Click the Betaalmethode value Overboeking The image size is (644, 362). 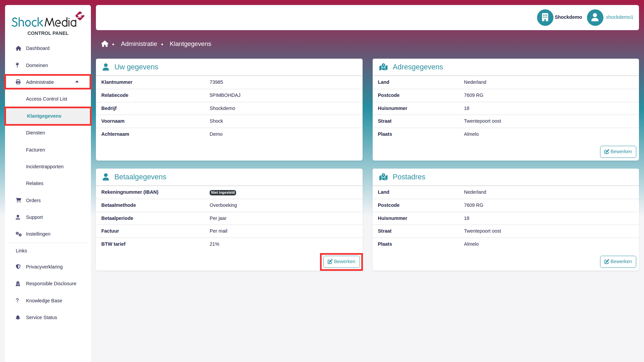pos(223,205)
